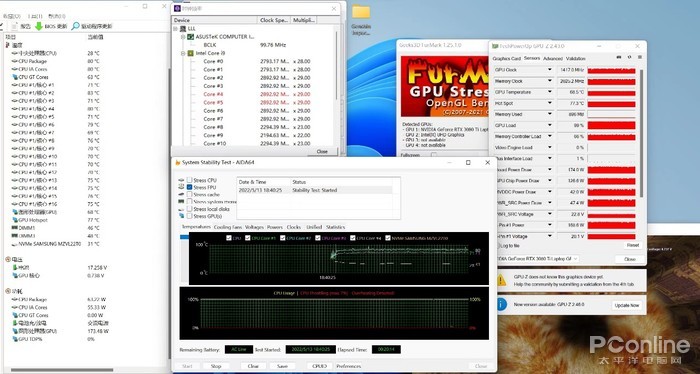Image resolution: width=700 pixels, height=374 pixels.
Task: Click the power section icon in sensor list
Action: pos(8,291)
